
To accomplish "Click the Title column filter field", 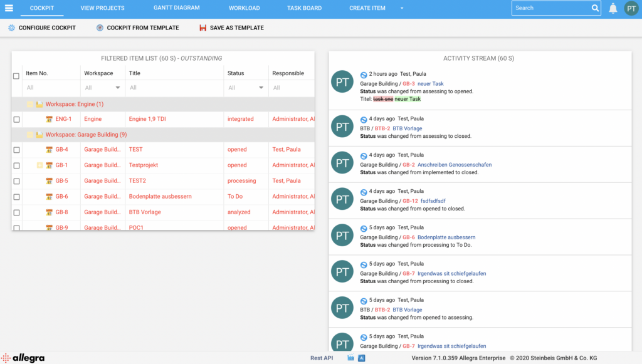I will [x=175, y=88].
